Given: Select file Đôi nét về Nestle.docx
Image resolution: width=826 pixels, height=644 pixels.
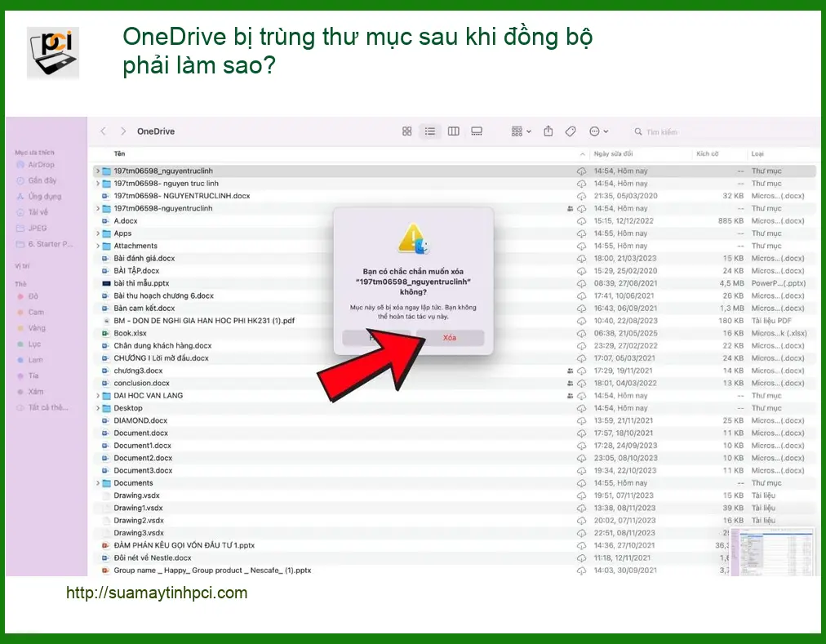Looking at the screenshot, I should tap(153, 557).
